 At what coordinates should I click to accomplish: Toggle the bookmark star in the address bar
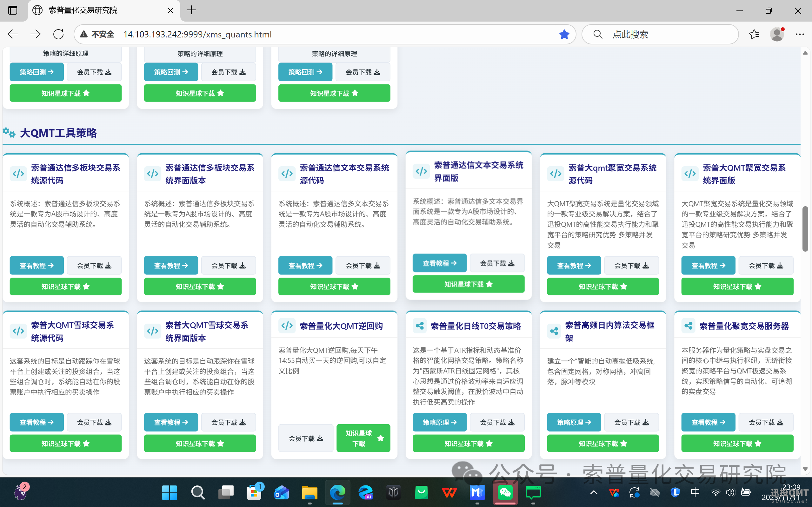pos(564,34)
